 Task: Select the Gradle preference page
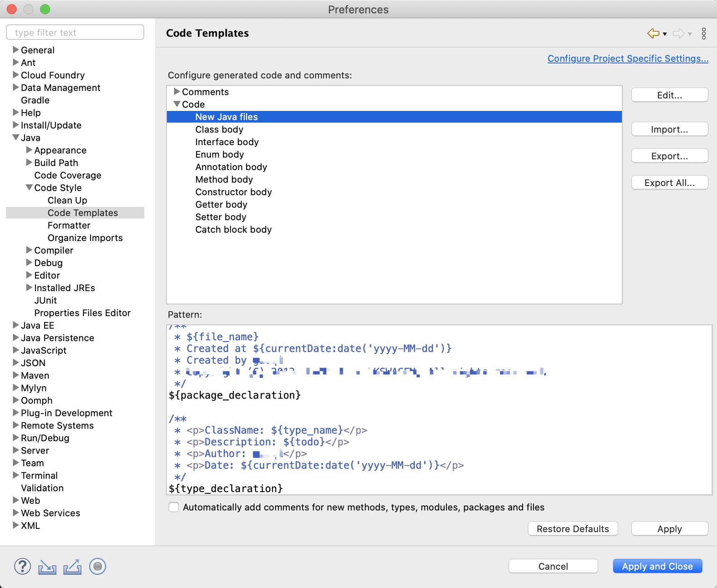[x=35, y=100]
